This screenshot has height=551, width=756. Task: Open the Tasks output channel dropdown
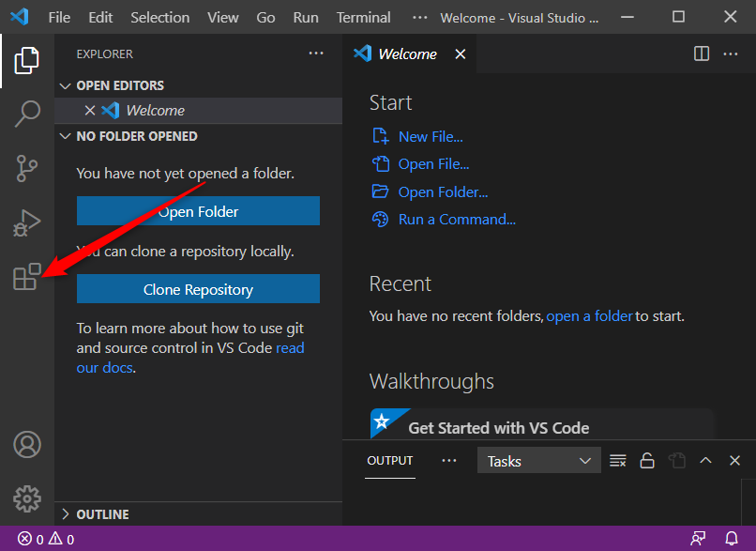point(539,461)
